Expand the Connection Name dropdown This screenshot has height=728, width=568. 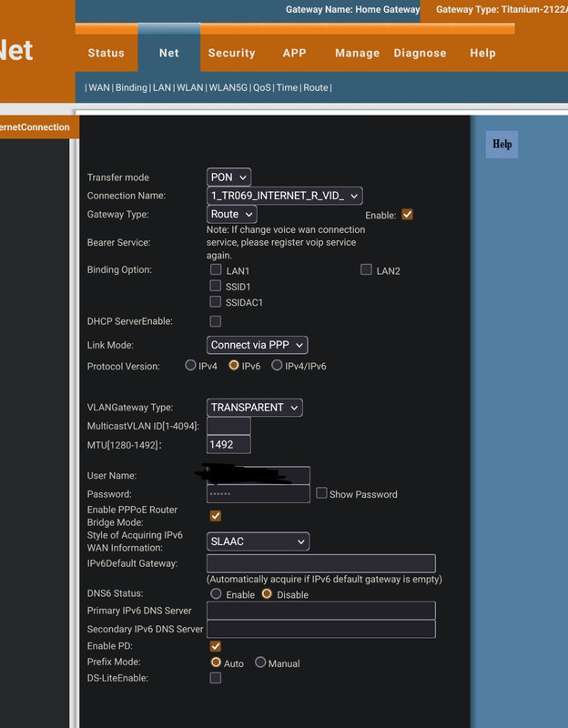pos(284,196)
